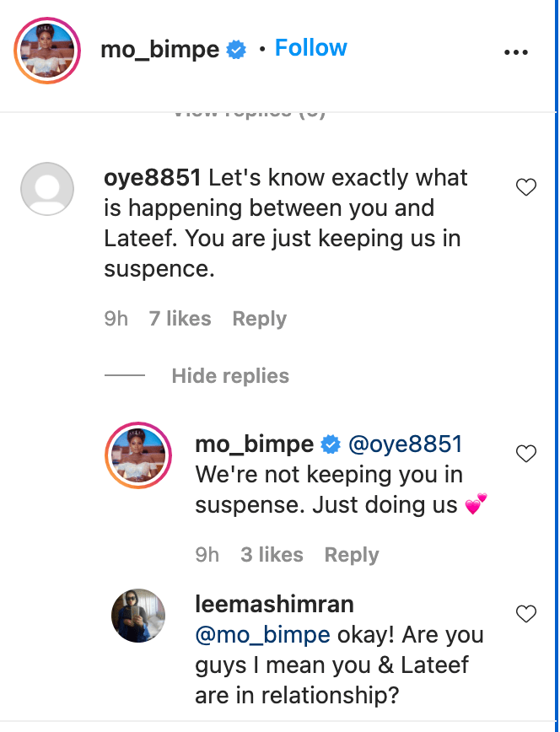Open the three-dot more options menu
The width and height of the screenshot is (560, 732).
click(514, 51)
